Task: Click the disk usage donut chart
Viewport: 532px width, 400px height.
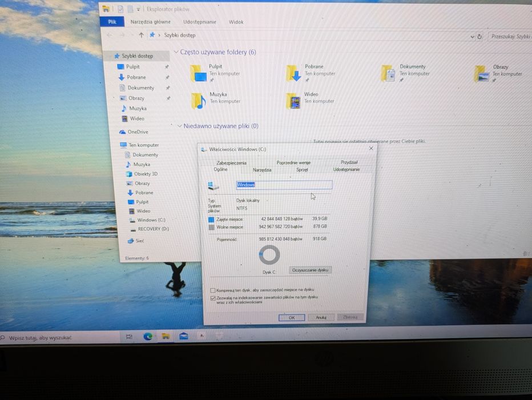Action: coord(269,255)
